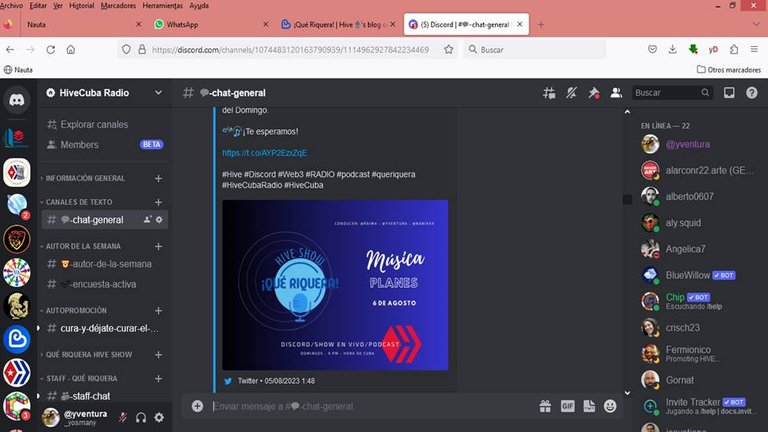Open Members list with BETA badge

tap(105, 144)
